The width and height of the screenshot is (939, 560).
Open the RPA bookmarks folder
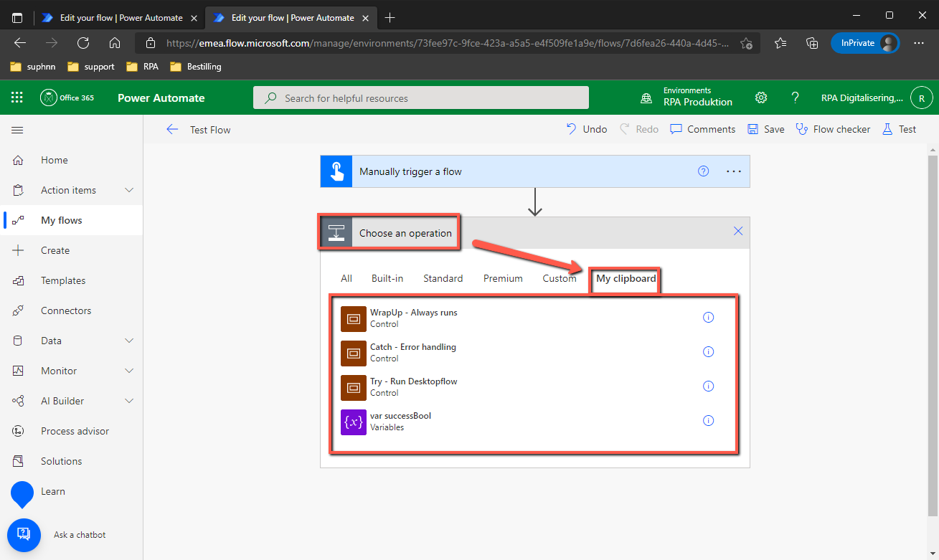click(142, 67)
